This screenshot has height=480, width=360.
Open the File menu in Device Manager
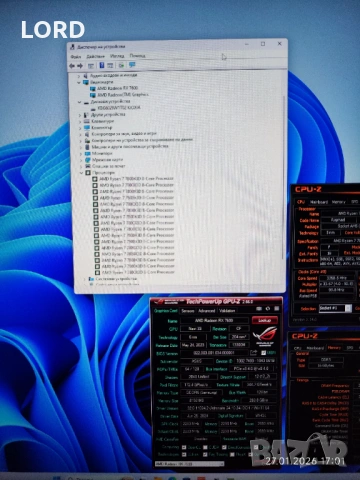(x=76, y=57)
